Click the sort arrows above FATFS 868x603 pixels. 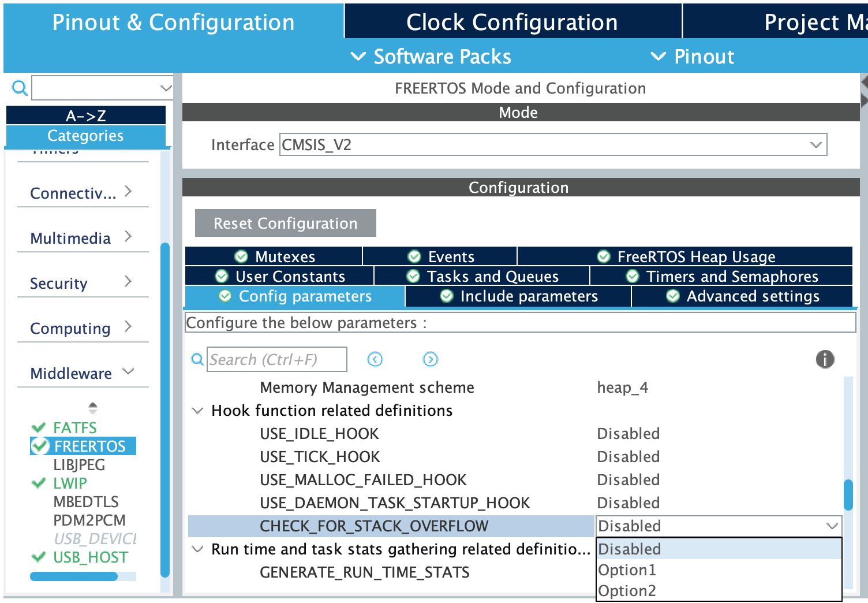(93, 408)
